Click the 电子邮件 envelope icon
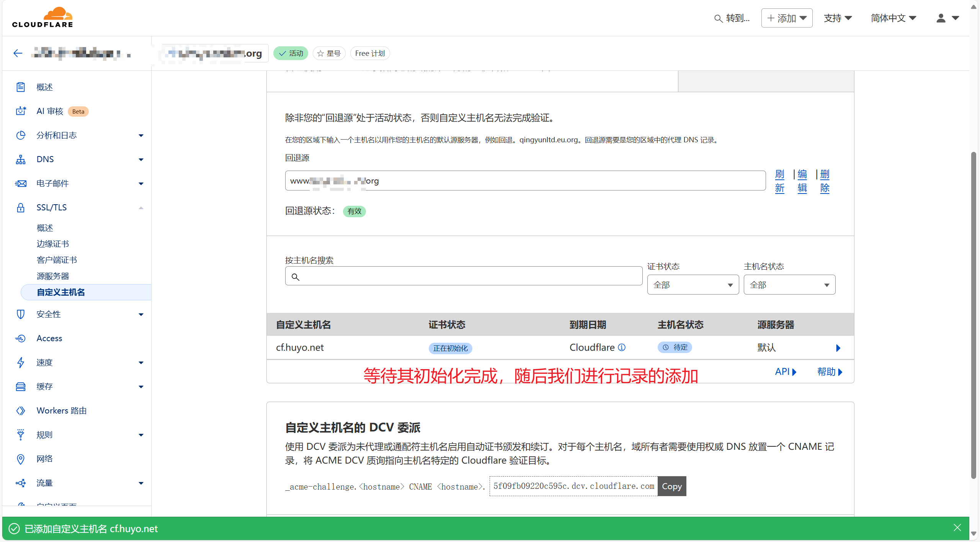The image size is (980, 542). pos(21,184)
